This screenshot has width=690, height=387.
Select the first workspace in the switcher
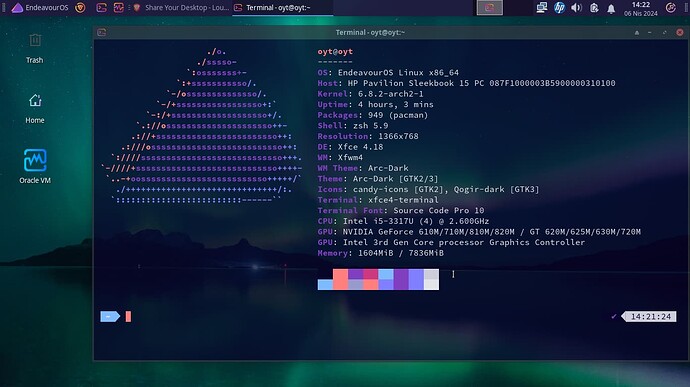click(x=489, y=7)
